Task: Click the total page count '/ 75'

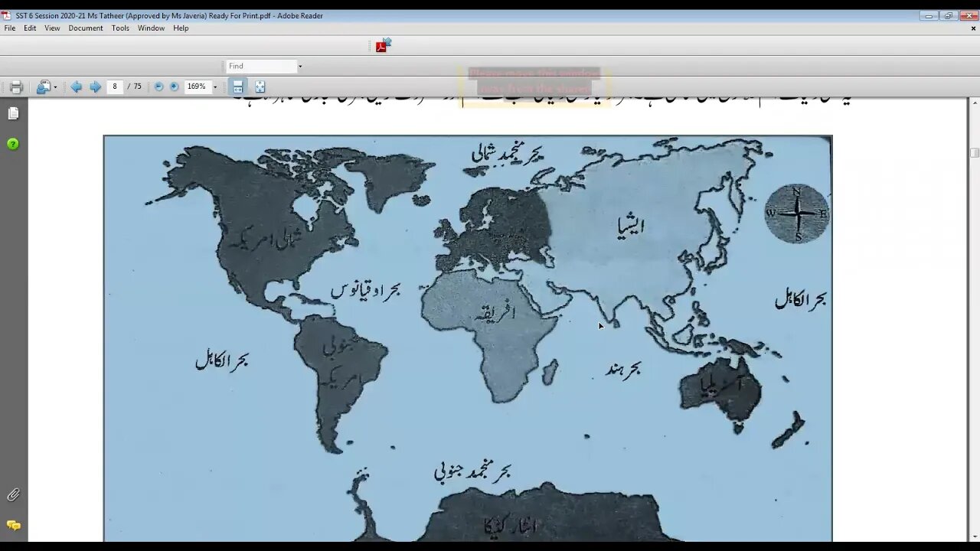Action: (135, 86)
